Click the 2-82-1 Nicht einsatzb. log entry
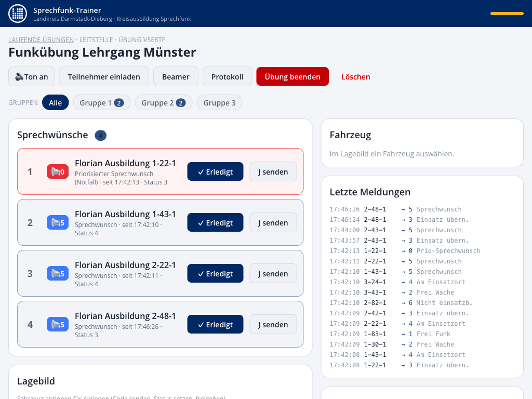 pyautogui.click(x=422, y=303)
